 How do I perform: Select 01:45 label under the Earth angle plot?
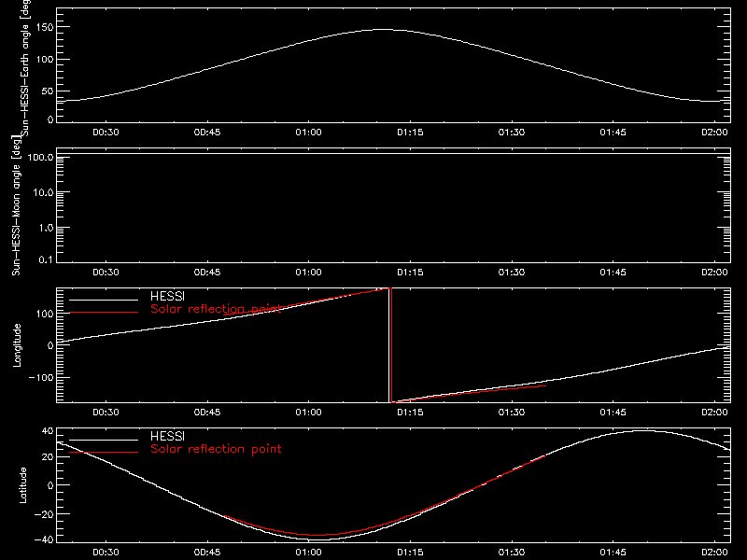point(613,132)
